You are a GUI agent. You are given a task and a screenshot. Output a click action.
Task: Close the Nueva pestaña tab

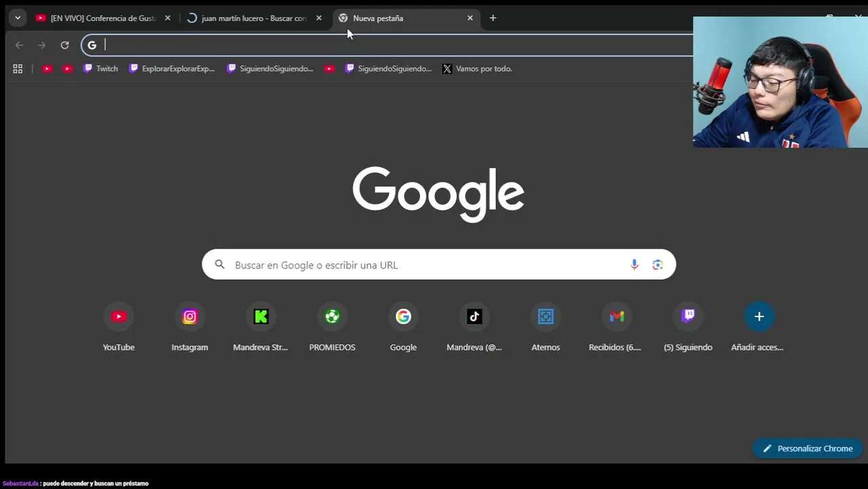[470, 18]
